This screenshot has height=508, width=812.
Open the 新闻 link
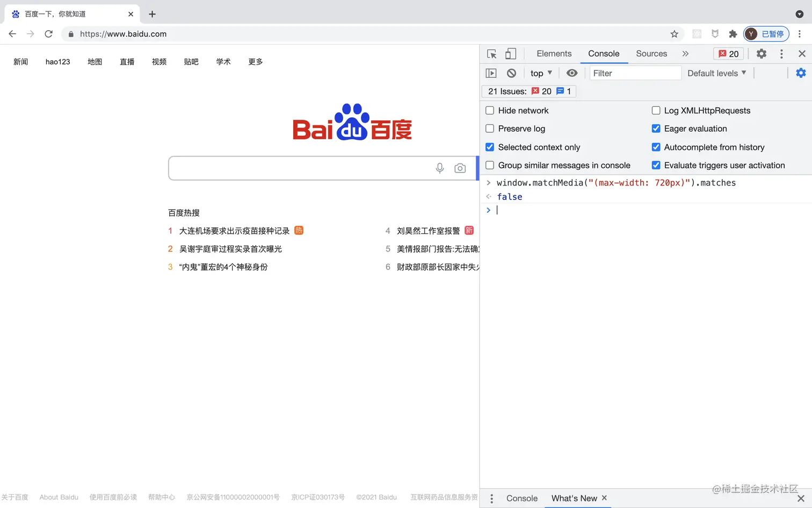(21, 62)
